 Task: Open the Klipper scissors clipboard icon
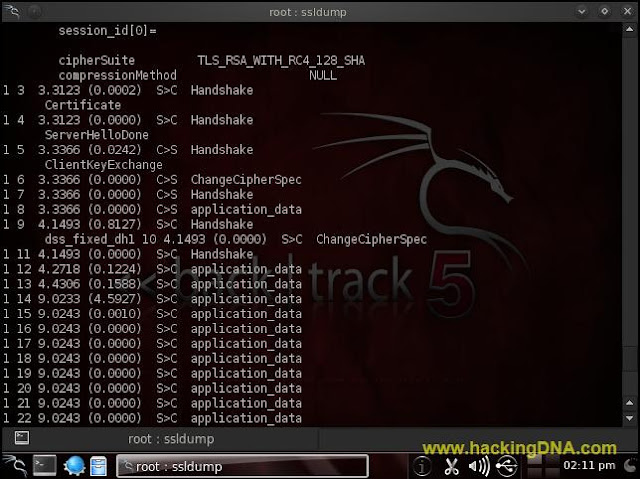[x=451, y=466]
